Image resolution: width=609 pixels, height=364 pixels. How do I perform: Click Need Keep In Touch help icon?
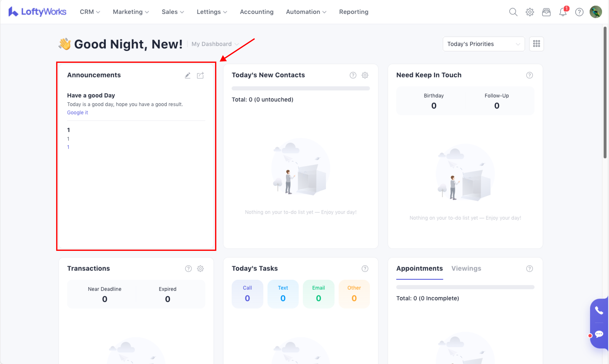point(529,75)
